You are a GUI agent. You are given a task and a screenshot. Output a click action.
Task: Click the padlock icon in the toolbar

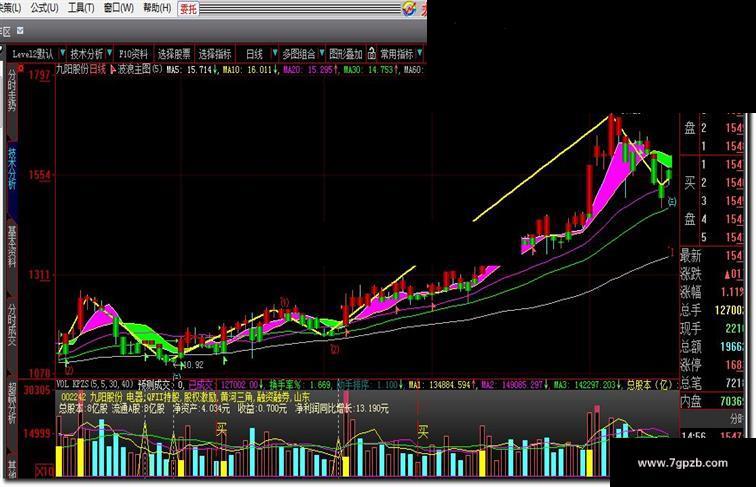point(372,53)
